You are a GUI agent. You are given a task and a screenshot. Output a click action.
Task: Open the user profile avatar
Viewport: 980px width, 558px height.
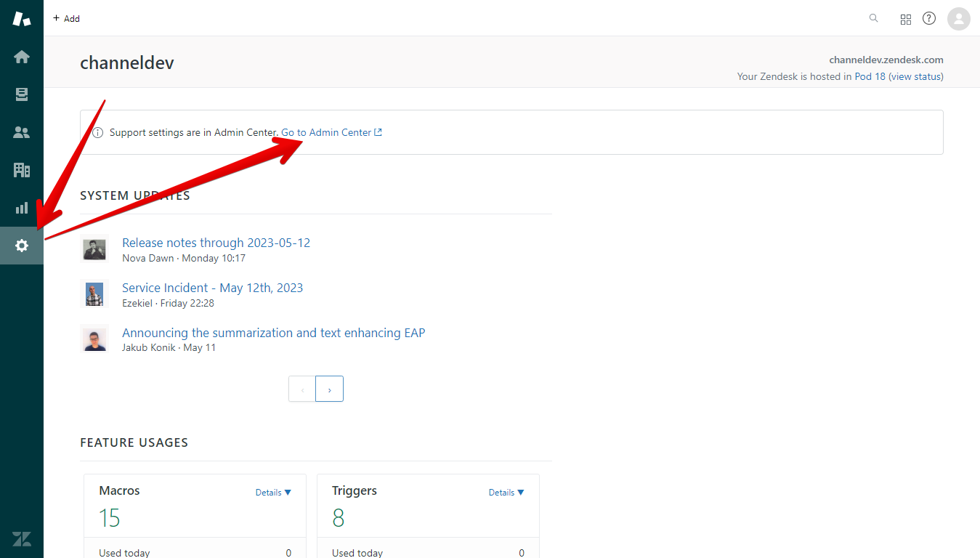(959, 18)
